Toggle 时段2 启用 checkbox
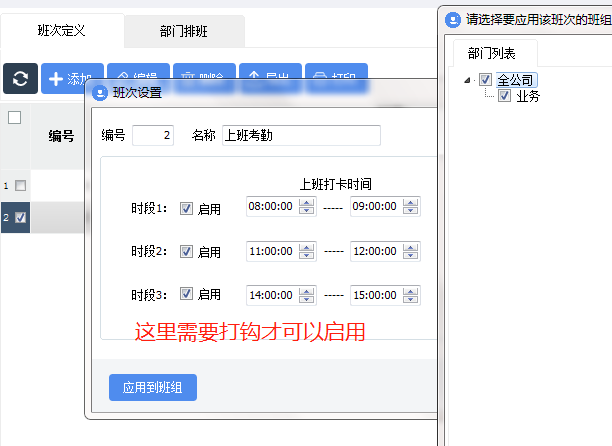This screenshot has width=612, height=446. tap(186, 251)
